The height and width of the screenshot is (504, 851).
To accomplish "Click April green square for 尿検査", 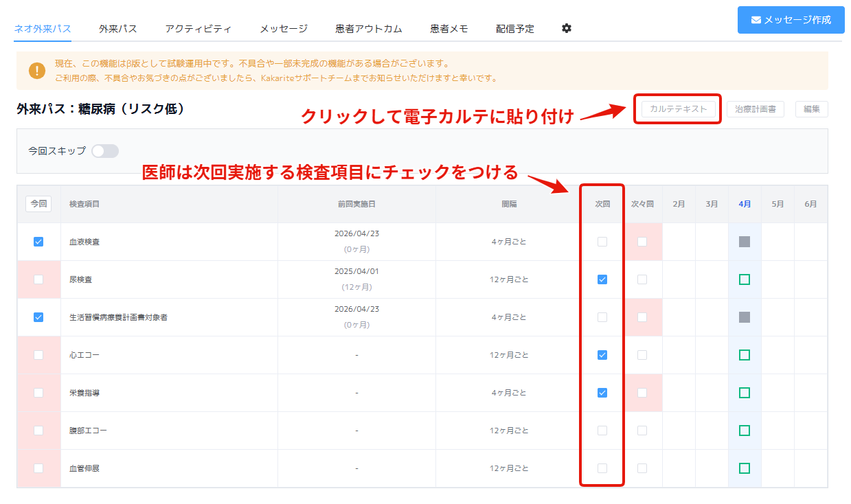I will [x=745, y=279].
